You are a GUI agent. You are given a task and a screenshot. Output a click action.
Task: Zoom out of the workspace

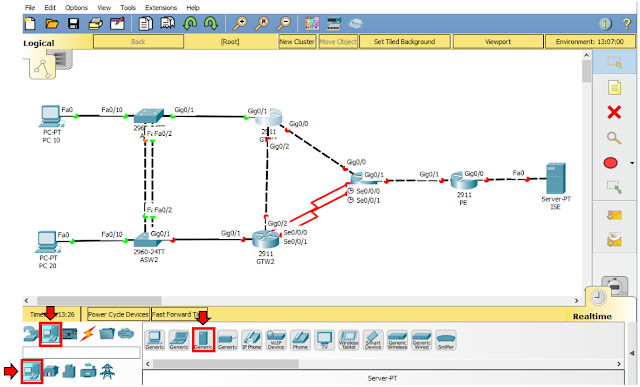[284, 24]
